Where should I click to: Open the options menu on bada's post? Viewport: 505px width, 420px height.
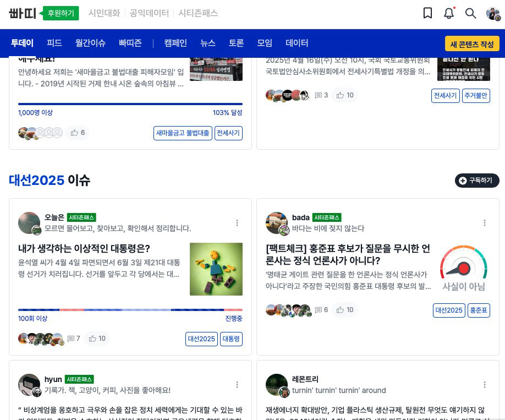[x=485, y=223]
